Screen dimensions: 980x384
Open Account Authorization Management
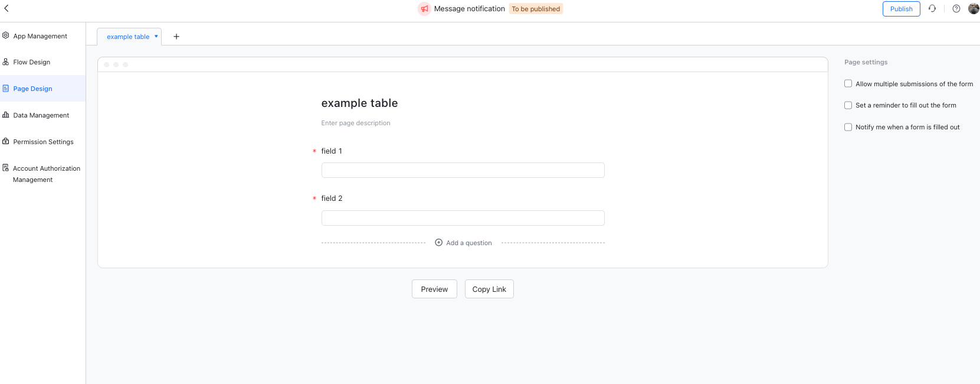[x=46, y=174]
